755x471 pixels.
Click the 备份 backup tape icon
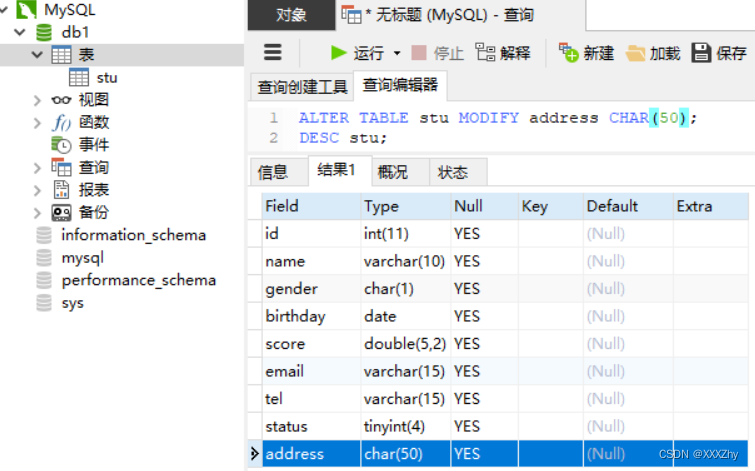click(61, 212)
